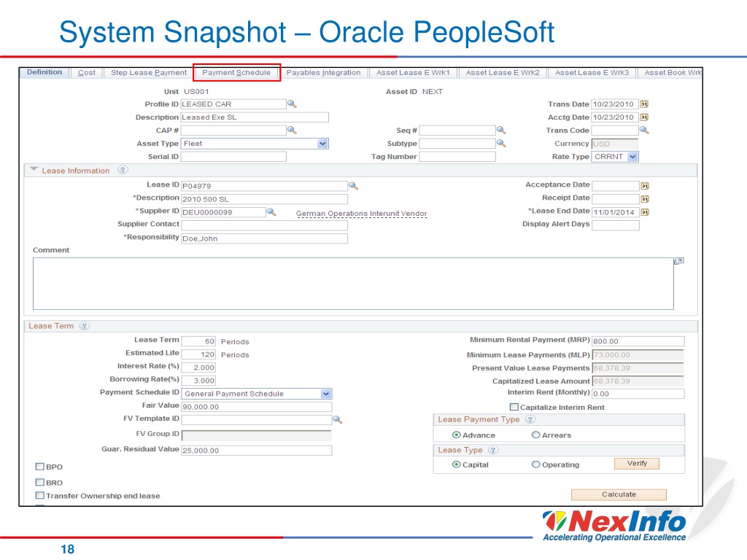This screenshot has height=560, width=747.
Task: Open the Payment Schedule tab
Action: tap(236, 73)
